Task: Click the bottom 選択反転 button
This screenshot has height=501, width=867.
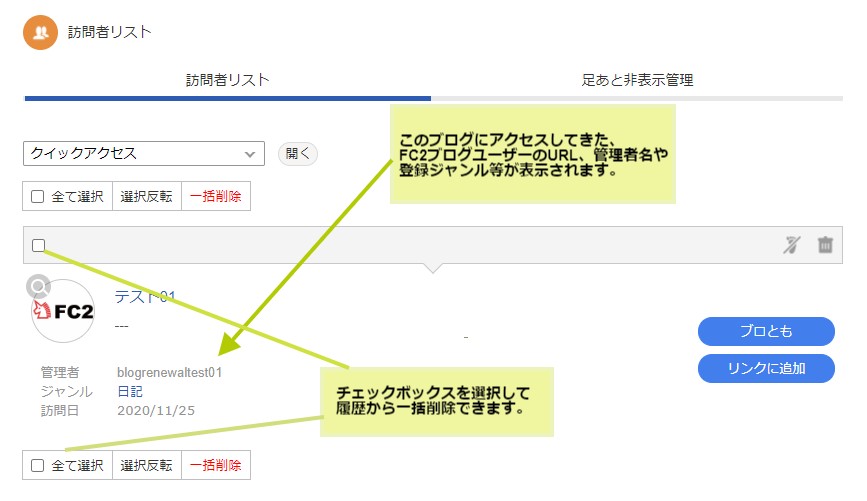Action: tap(146, 465)
